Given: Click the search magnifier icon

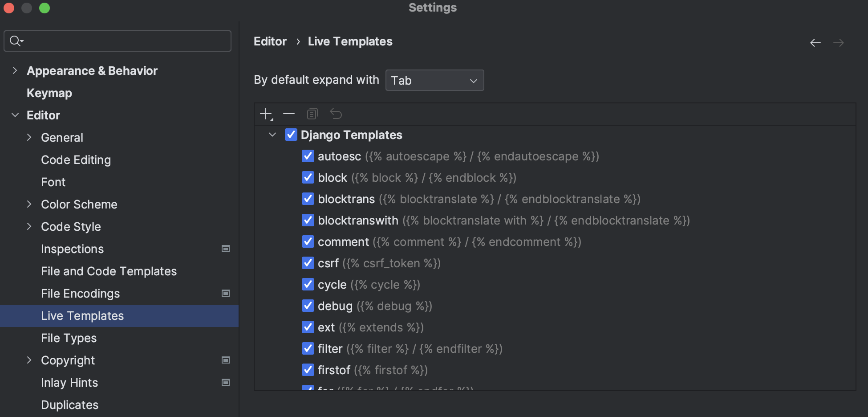Looking at the screenshot, I should coord(16,41).
